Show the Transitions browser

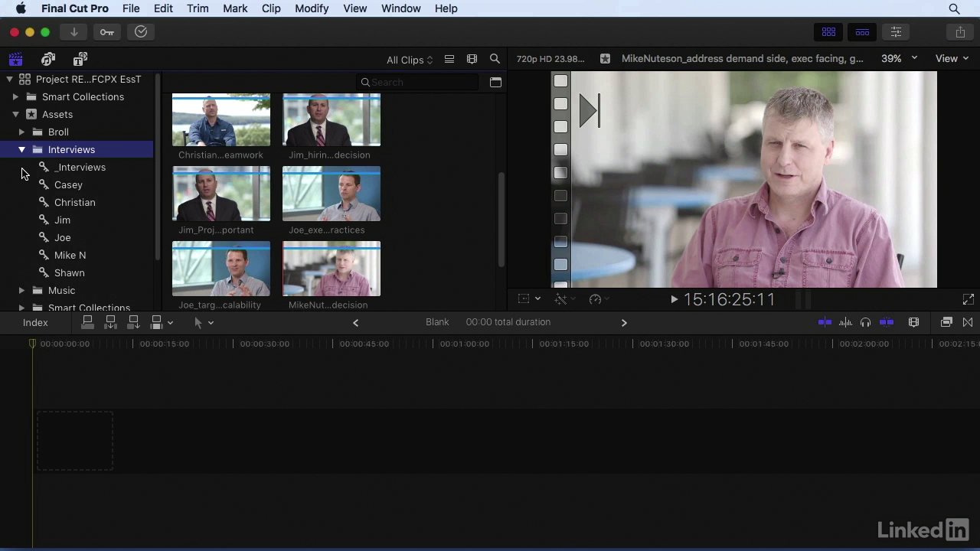pos(968,322)
